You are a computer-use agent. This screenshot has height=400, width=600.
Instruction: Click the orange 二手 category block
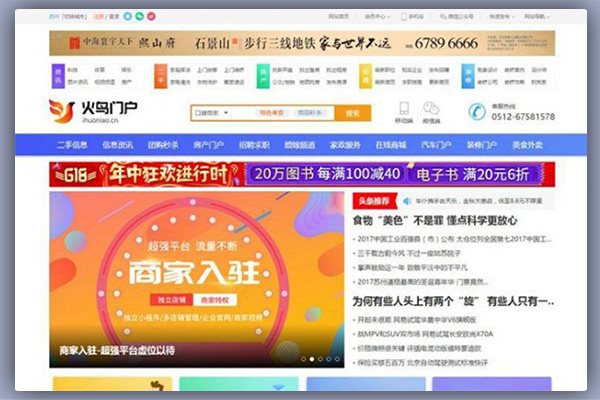pyautogui.click(x=161, y=76)
